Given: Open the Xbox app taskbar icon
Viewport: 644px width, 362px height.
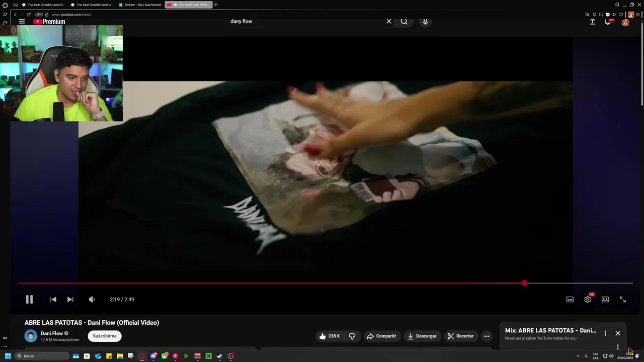Looking at the screenshot, I should 165,356.
